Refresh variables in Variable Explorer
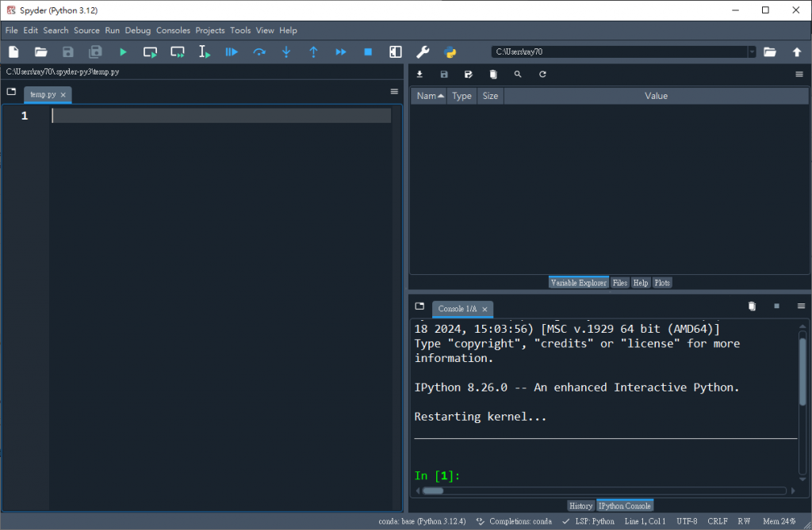This screenshot has width=812, height=530. 542,74
